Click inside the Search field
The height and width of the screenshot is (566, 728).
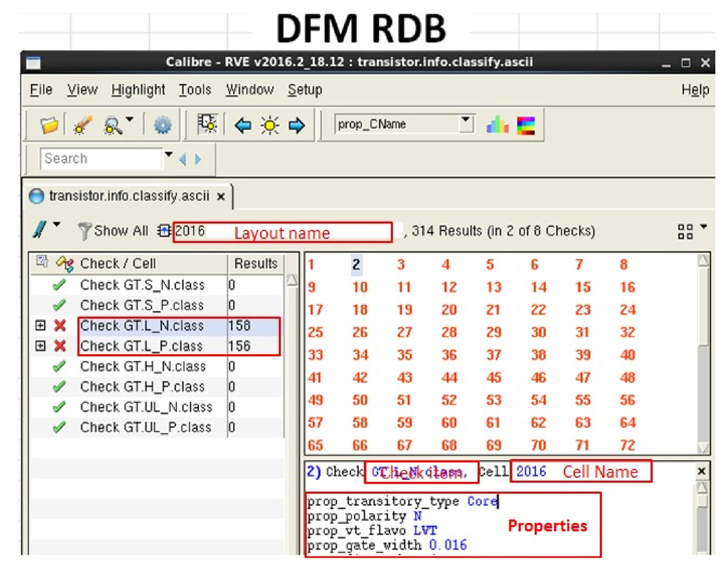tap(101, 159)
